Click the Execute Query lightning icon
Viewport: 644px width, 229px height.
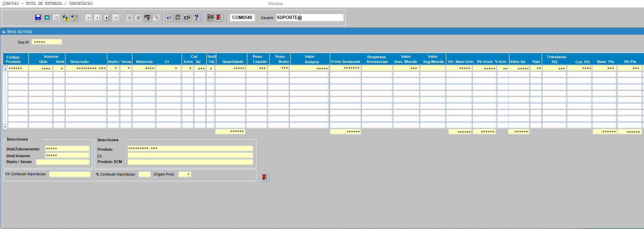[74, 18]
